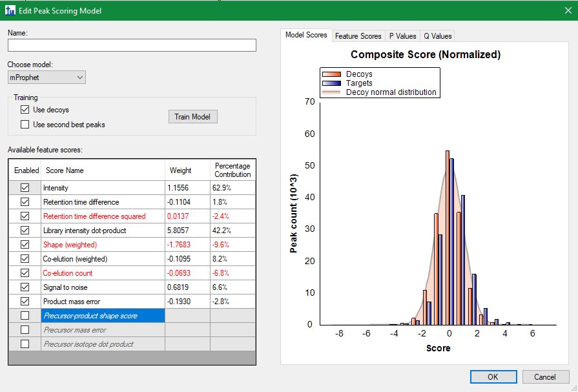Open the Choose model dropdown
Screen dimensions: 578x392
tap(46, 77)
